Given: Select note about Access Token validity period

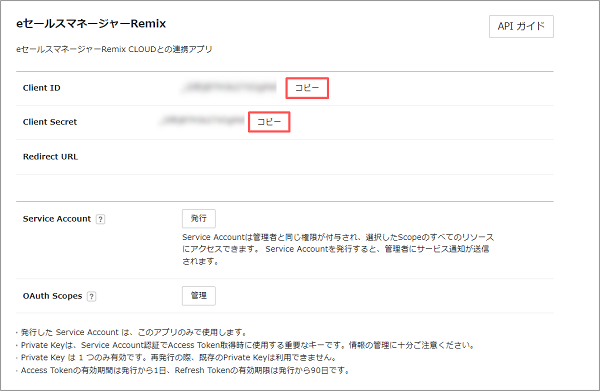Looking at the screenshot, I should (x=183, y=370).
